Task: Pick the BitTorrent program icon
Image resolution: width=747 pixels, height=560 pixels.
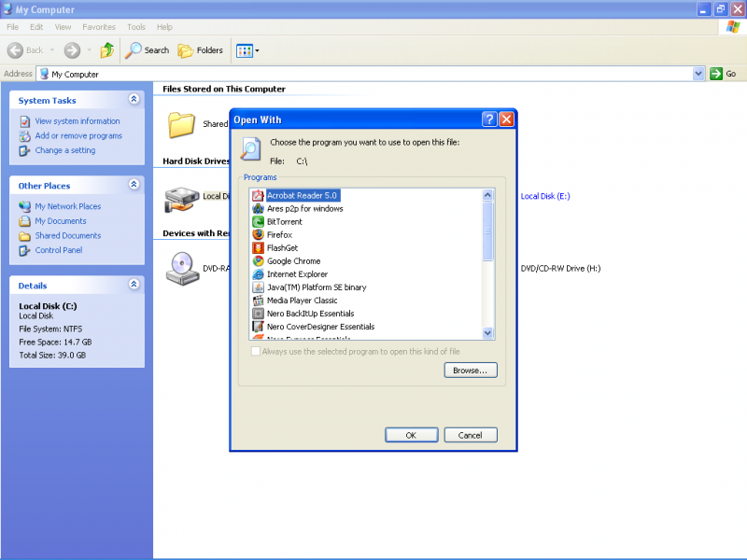Action: pos(258,221)
